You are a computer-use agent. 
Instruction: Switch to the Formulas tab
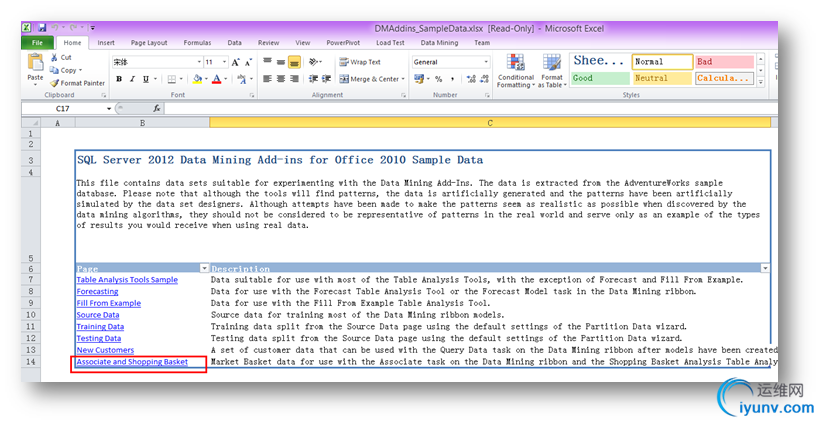pyautogui.click(x=197, y=43)
